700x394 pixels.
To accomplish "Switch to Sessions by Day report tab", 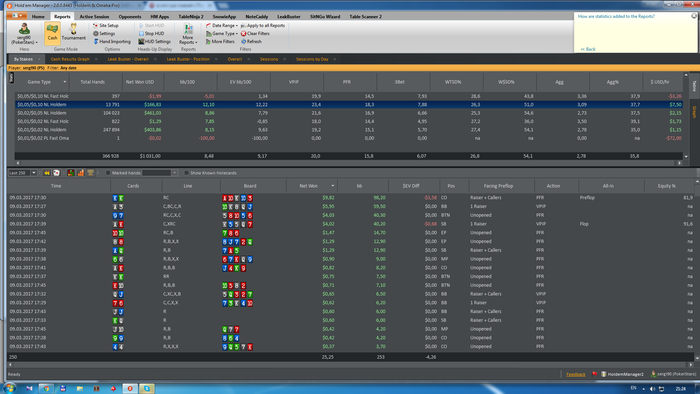I will pyautogui.click(x=312, y=59).
